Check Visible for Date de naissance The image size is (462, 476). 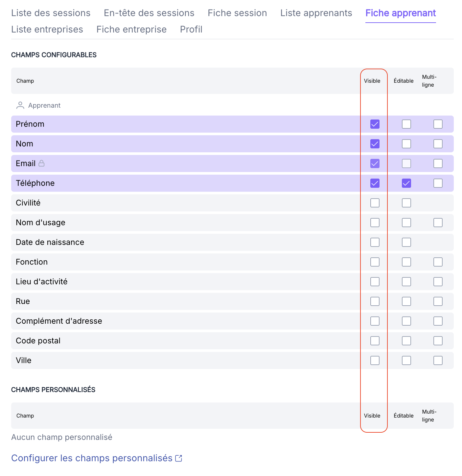pos(375,242)
